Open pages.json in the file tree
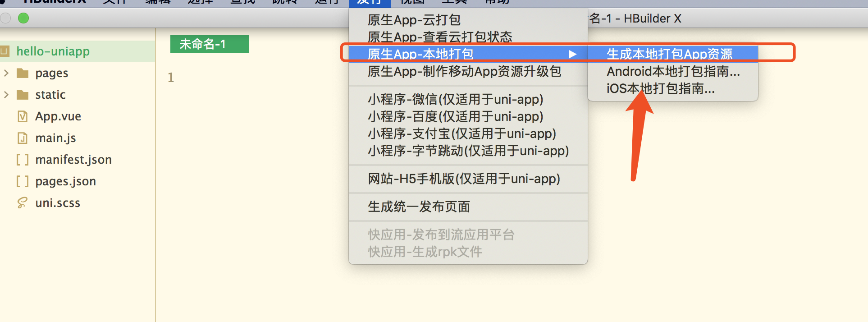868x322 pixels. pyautogui.click(x=65, y=181)
